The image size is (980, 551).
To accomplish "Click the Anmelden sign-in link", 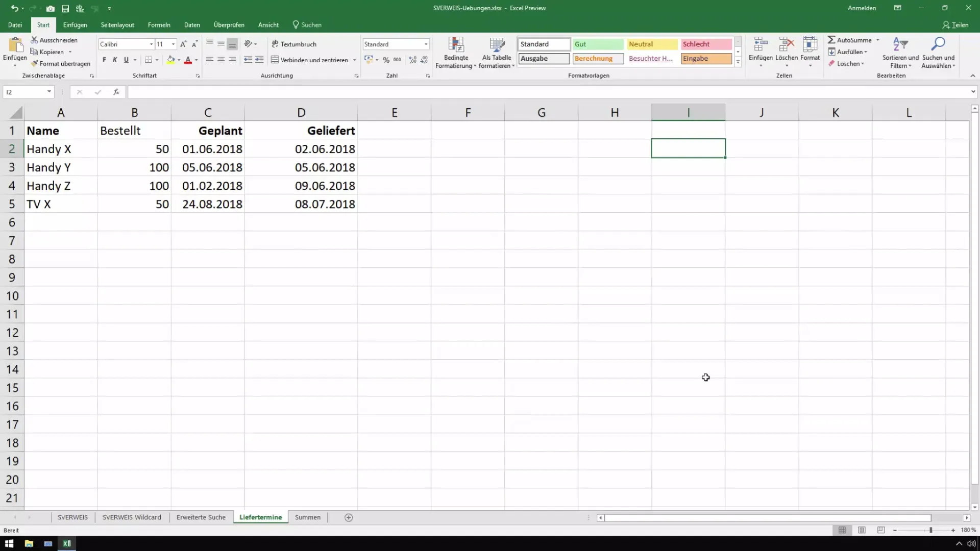I will tap(862, 8).
